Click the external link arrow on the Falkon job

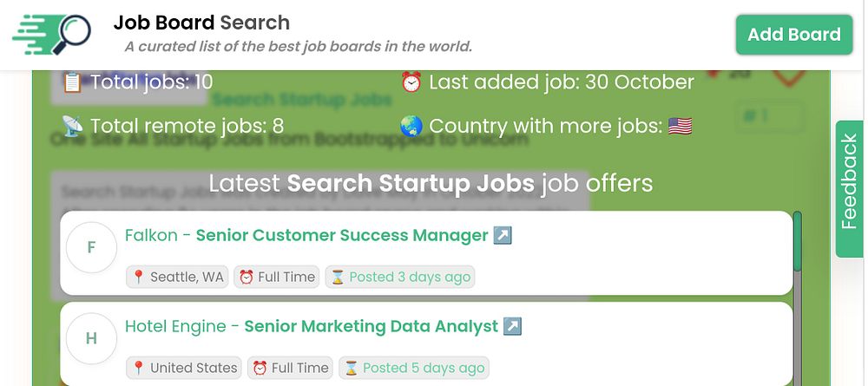click(x=503, y=235)
